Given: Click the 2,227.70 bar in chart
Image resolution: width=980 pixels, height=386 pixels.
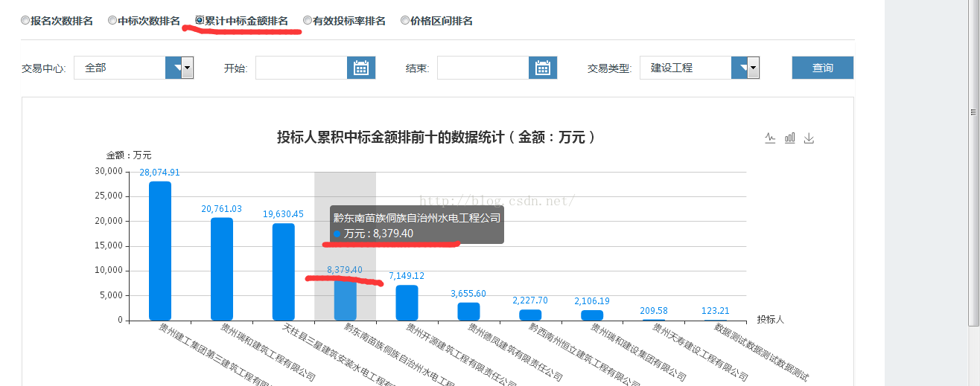Looking at the screenshot, I should pyautogui.click(x=530, y=315).
